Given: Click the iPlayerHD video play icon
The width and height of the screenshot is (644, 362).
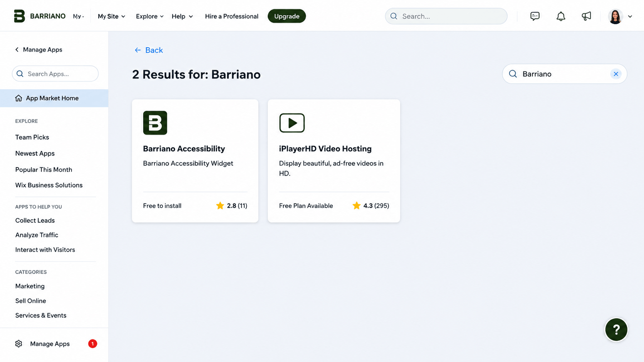Looking at the screenshot, I should point(292,123).
